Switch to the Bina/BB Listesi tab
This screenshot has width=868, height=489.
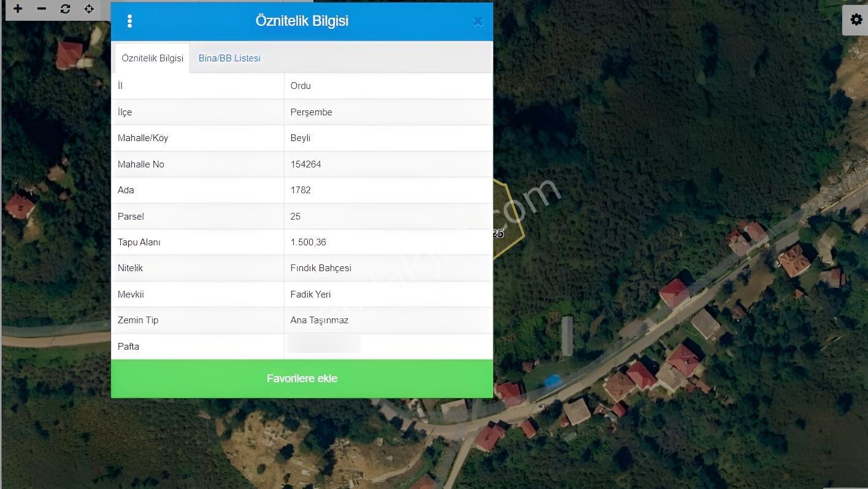tap(229, 58)
